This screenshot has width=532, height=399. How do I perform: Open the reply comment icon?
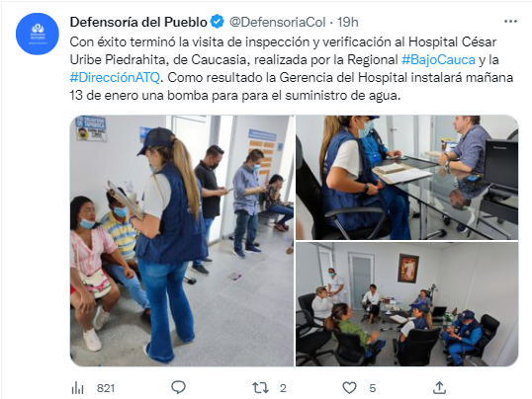(x=178, y=387)
